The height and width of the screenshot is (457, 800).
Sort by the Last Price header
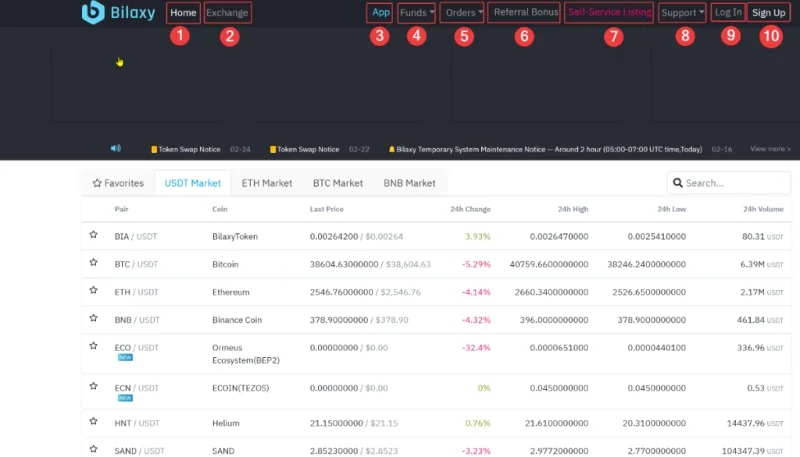click(327, 209)
